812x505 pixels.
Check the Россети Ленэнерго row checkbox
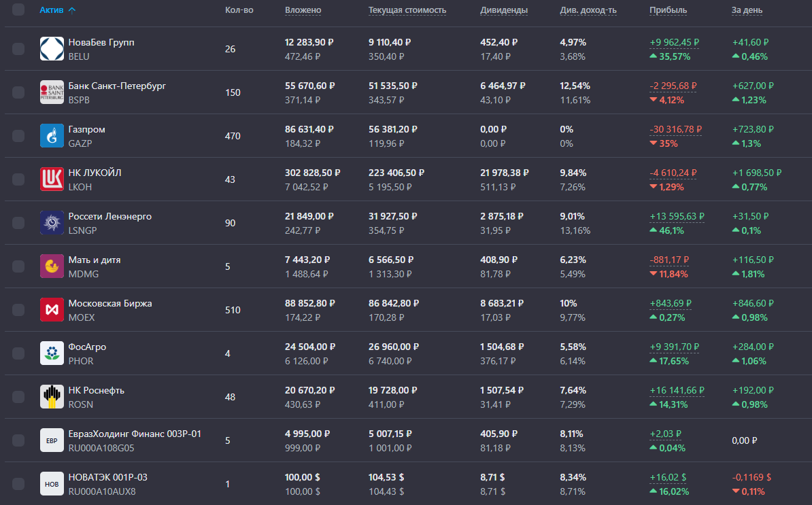(18, 222)
